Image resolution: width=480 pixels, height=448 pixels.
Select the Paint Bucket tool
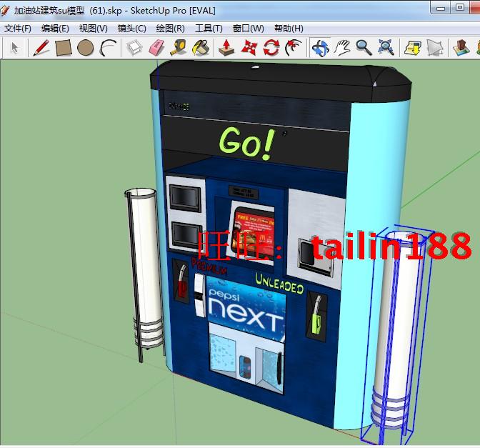(201, 48)
